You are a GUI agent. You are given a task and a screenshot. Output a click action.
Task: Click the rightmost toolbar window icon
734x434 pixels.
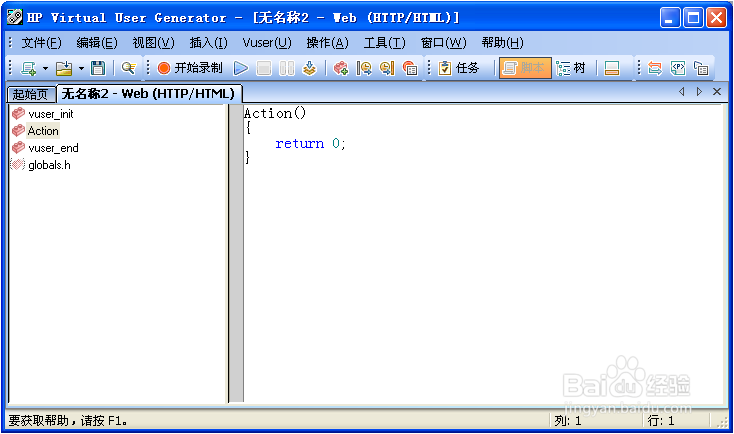(x=701, y=68)
